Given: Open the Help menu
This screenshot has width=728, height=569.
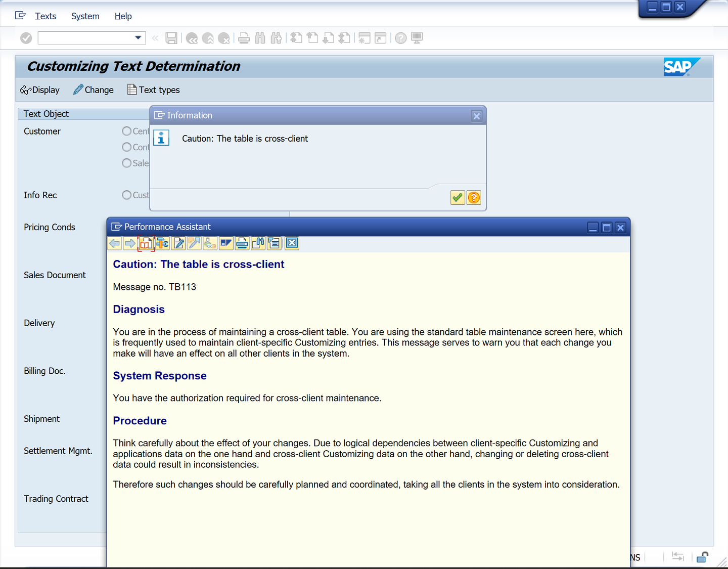Looking at the screenshot, I should point(123,16).
